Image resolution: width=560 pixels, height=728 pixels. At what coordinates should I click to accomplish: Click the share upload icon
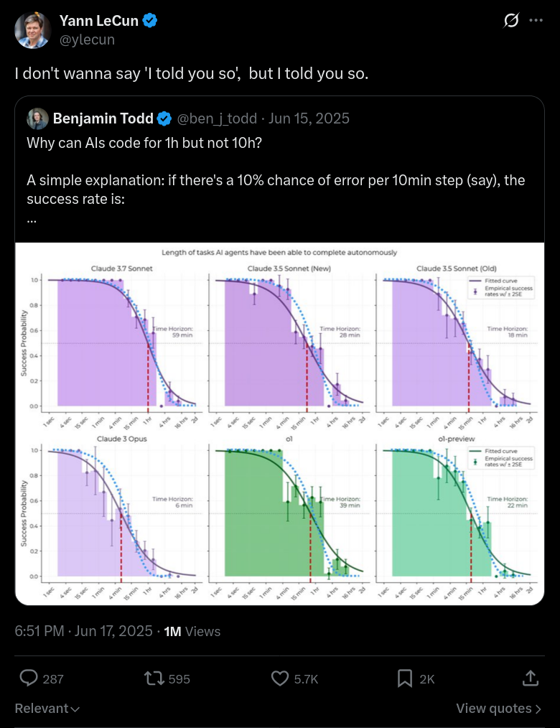(x=531, y=678)
